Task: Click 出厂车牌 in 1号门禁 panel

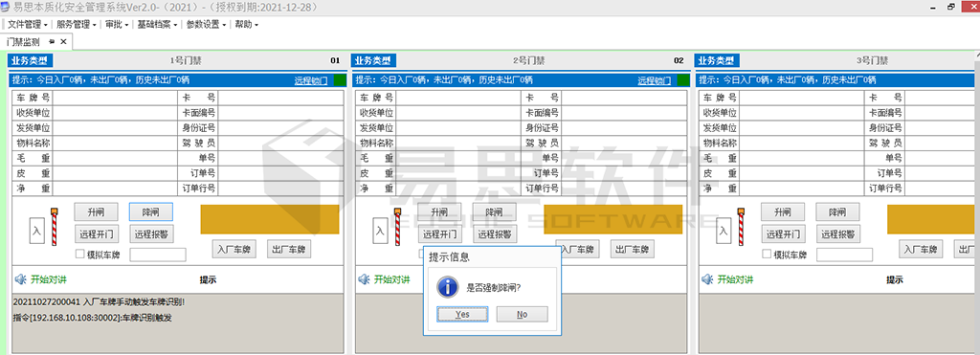Action: pyautogui.click(x=289, y=249)
